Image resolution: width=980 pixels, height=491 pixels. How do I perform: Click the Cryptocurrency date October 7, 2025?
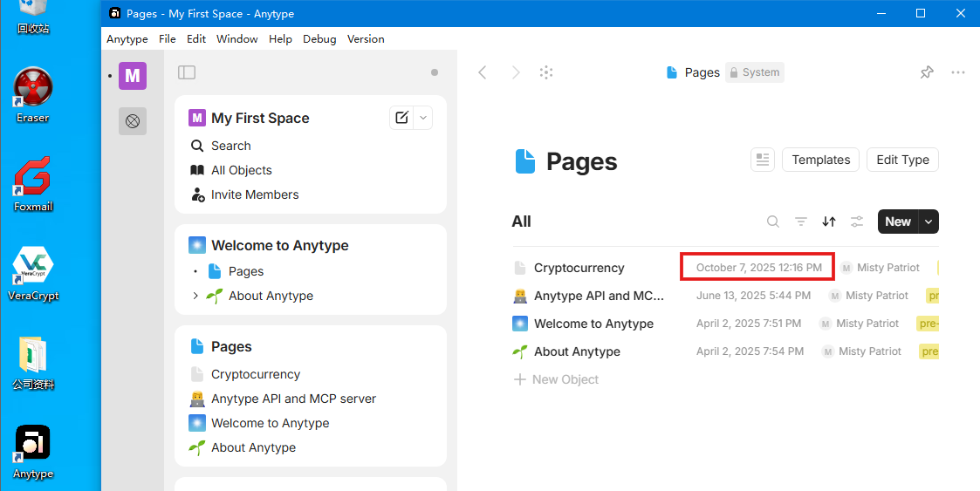(x=758, y=268)
